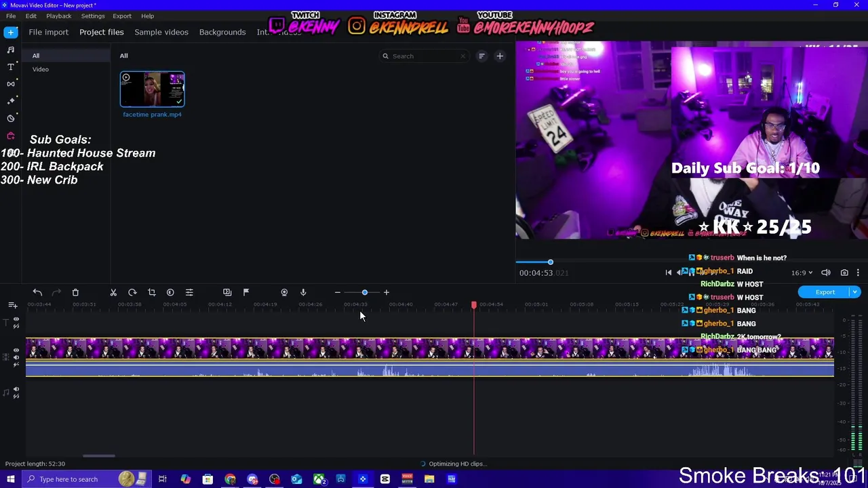Open the Elements panel round sticker icon

(11, 118)
